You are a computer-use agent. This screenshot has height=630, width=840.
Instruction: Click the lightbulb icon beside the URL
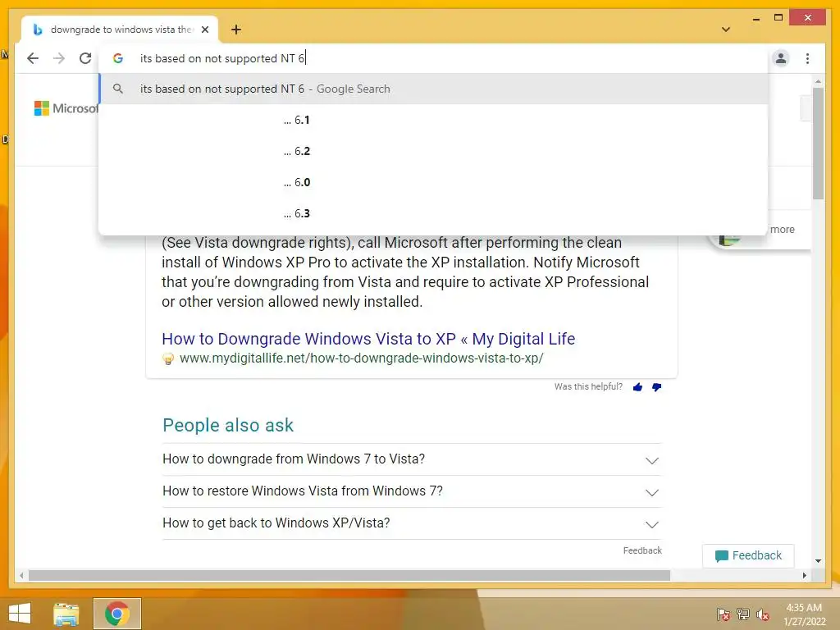167,358
